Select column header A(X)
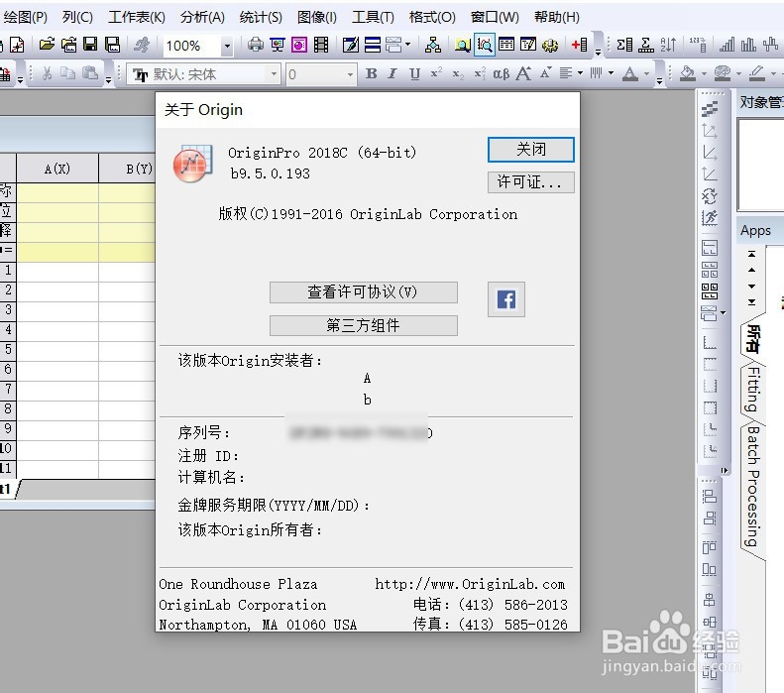The width and height of the screenshot is (784, 693). coord(57,169)
